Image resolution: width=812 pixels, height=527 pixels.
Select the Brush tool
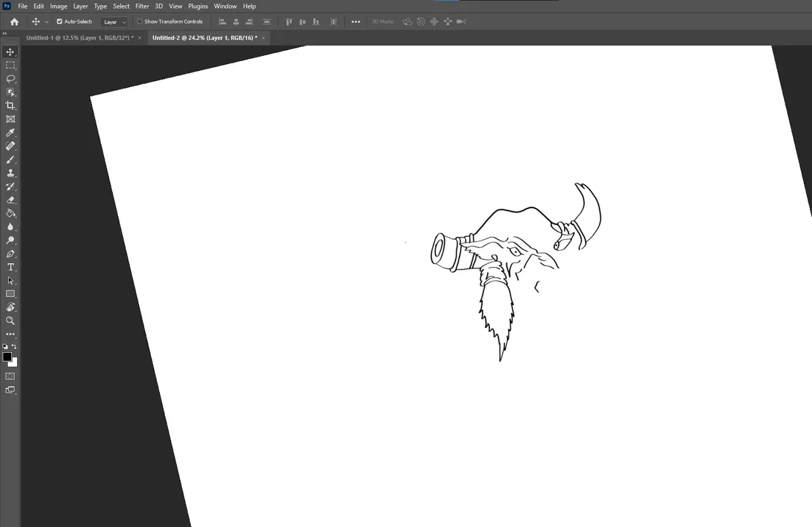coord(10,159)
